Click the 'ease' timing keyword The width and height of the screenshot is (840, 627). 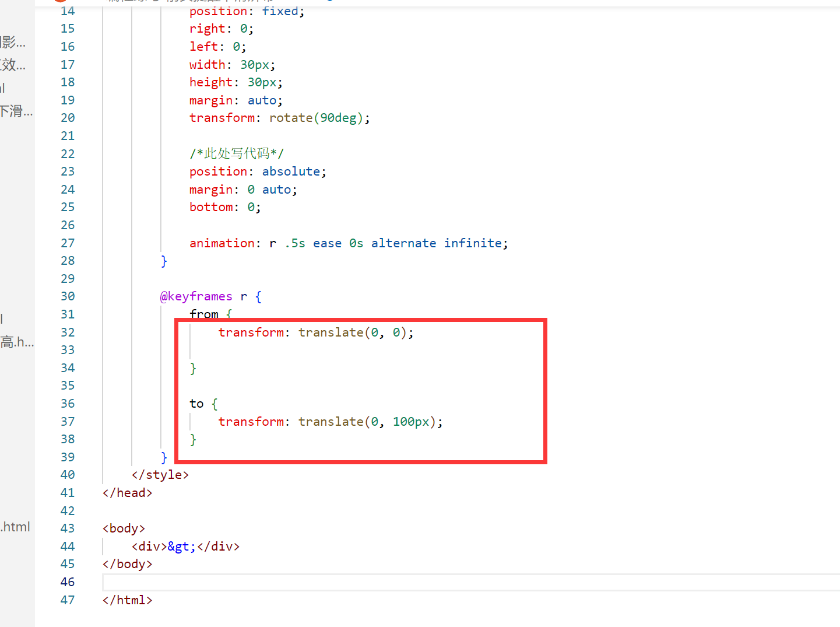[327, 243]
